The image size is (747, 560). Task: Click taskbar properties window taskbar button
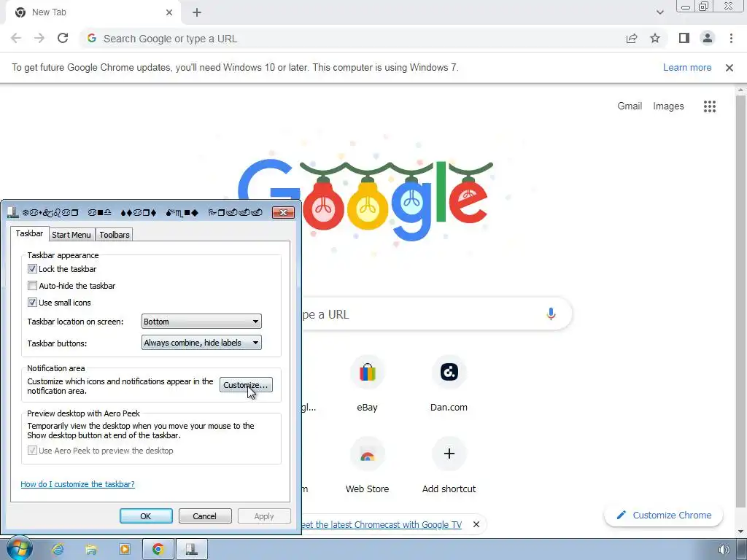[x=192, y=550]
